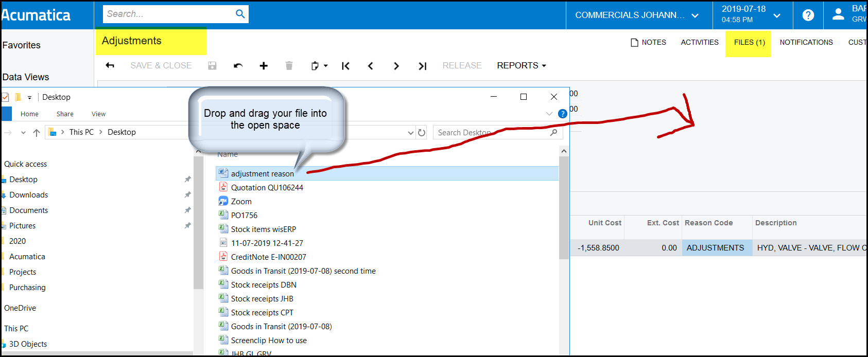
Task: Expand the REPORTS dropdown menu
Action: click(521, 65)
